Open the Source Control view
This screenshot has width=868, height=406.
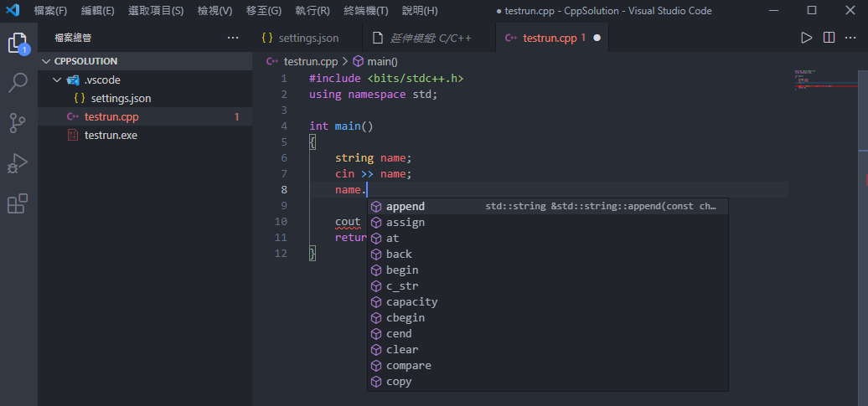(x=18, y=123)
